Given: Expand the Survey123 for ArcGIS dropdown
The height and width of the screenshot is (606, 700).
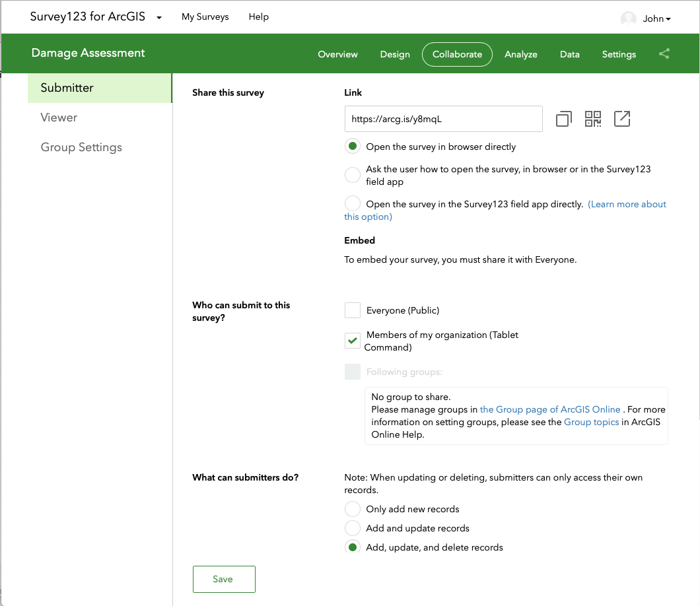Looking at the screenshot, I should click(x=159, y=18).
